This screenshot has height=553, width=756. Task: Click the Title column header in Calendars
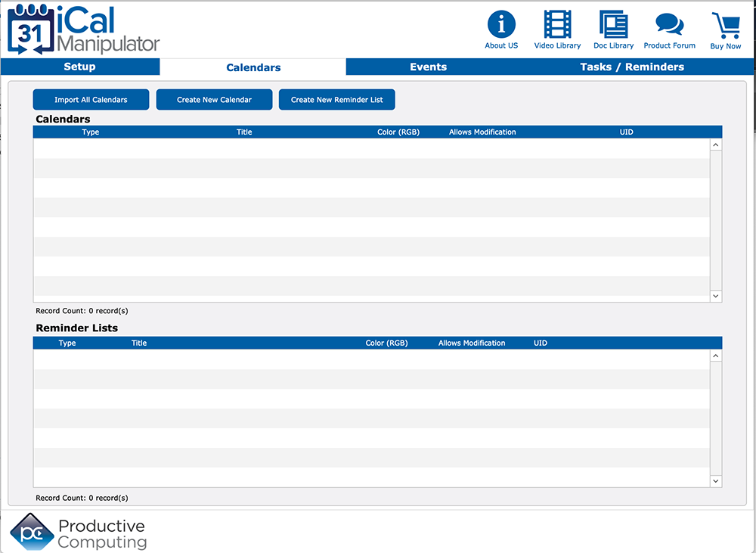244,132
